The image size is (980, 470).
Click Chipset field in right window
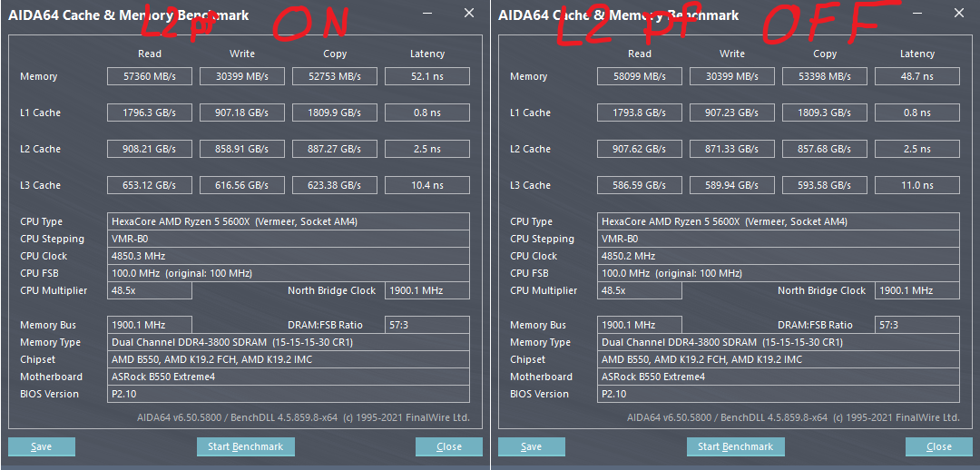tap(779, 359)
